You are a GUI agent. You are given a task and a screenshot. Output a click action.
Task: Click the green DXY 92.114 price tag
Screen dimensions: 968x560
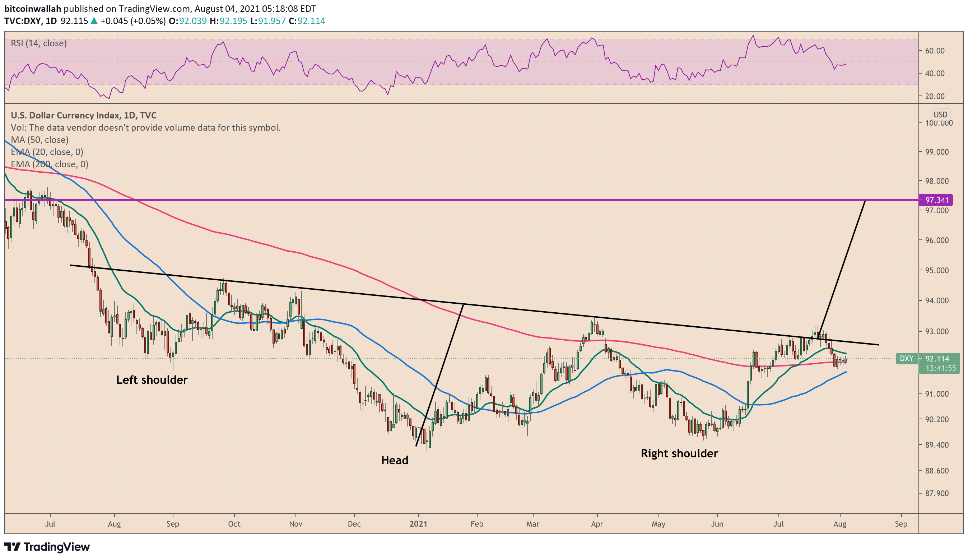[928, 358]
